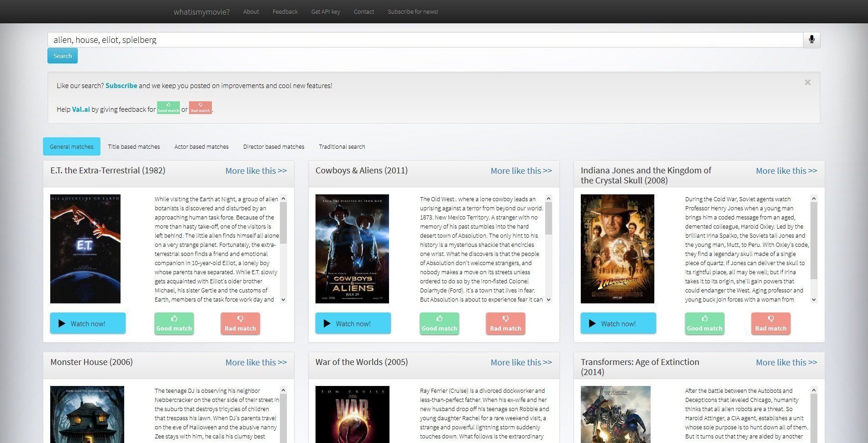Switch to Traditional search tab
Image resolution: width=868 pixels, height=443 pixels.
coord(342,146)
